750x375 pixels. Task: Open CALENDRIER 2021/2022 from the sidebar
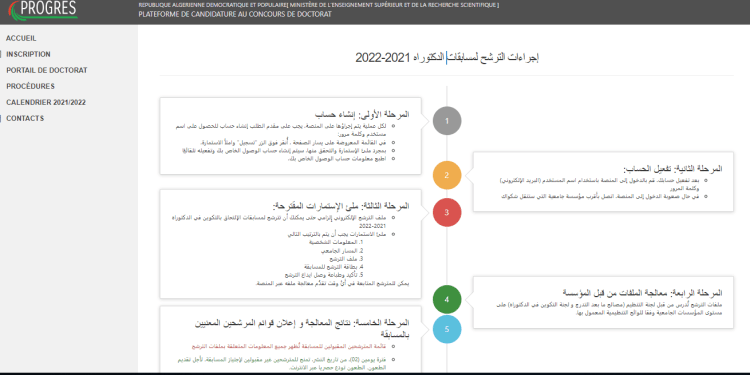pos(46,102)
